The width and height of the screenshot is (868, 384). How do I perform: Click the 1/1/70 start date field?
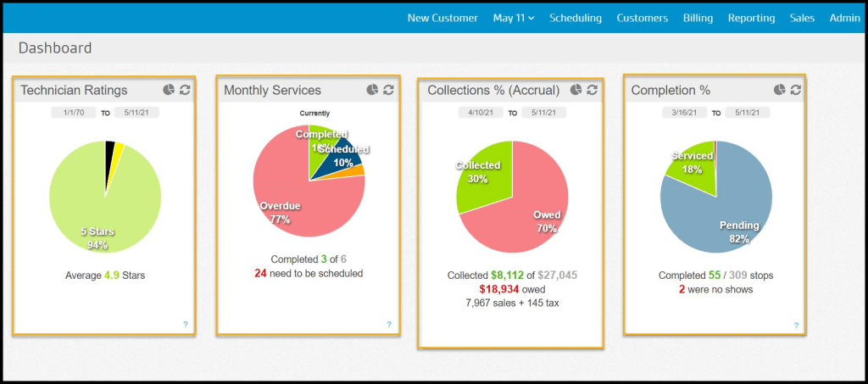point(73,112)
